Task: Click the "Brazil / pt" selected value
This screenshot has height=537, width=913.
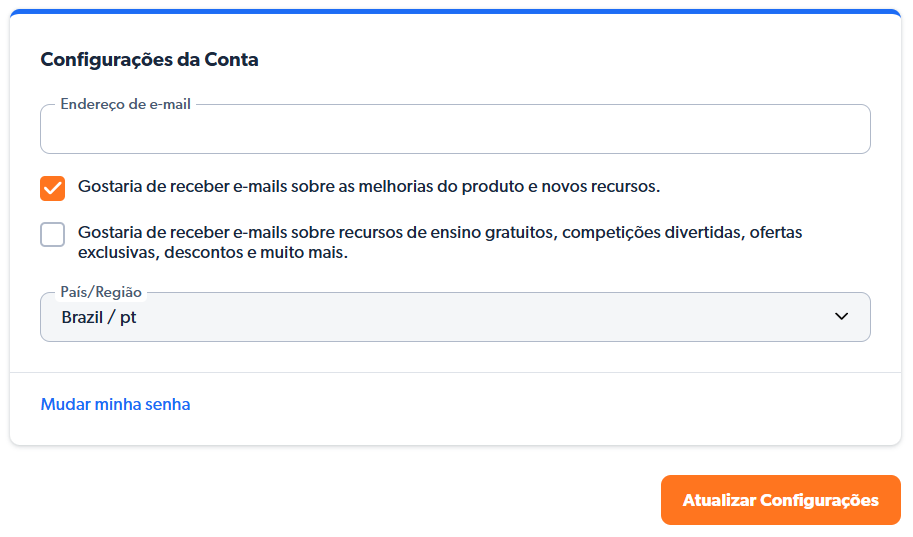Action: (x=99, y=318)
